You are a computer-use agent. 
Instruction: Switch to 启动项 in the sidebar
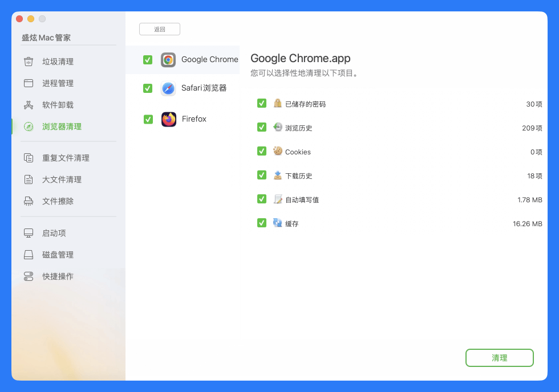pyautogui.click(x=54, y=233)
